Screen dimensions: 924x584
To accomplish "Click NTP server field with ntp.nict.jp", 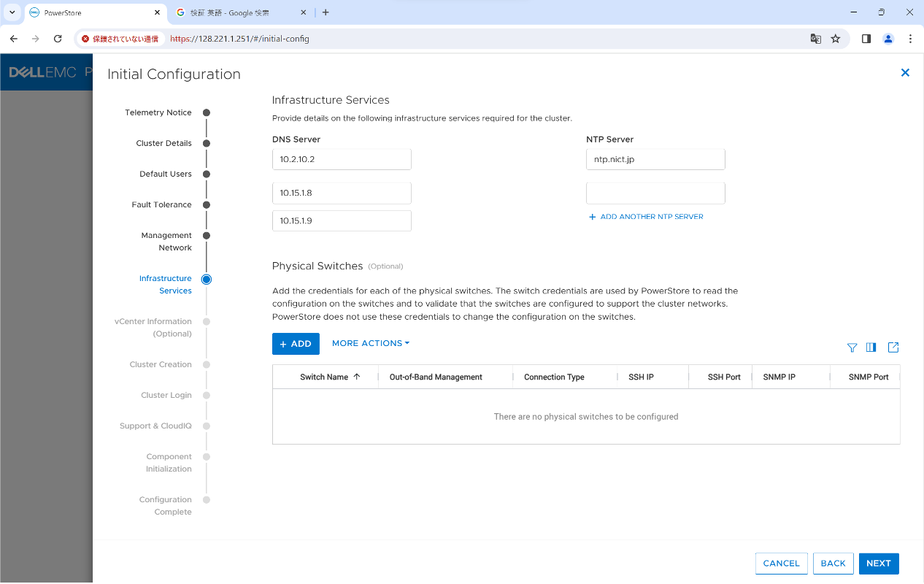I will pos(655,159).
